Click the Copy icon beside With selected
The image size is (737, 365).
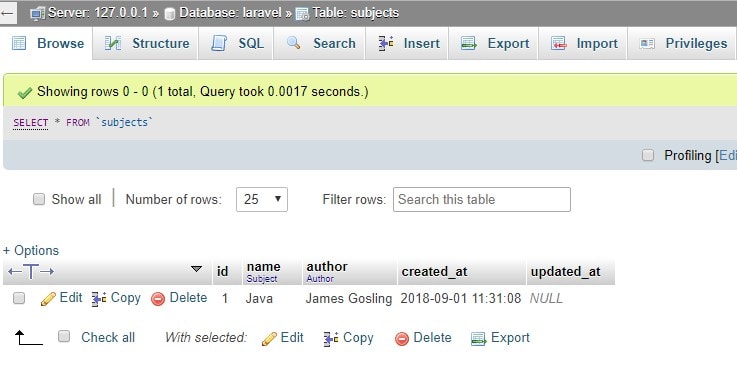331,338
